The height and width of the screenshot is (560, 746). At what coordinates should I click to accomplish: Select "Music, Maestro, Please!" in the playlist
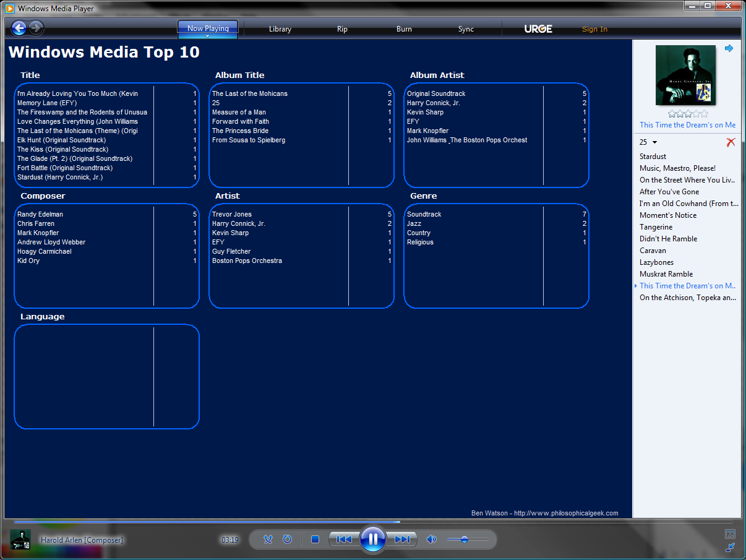click(x=677, y=168)
